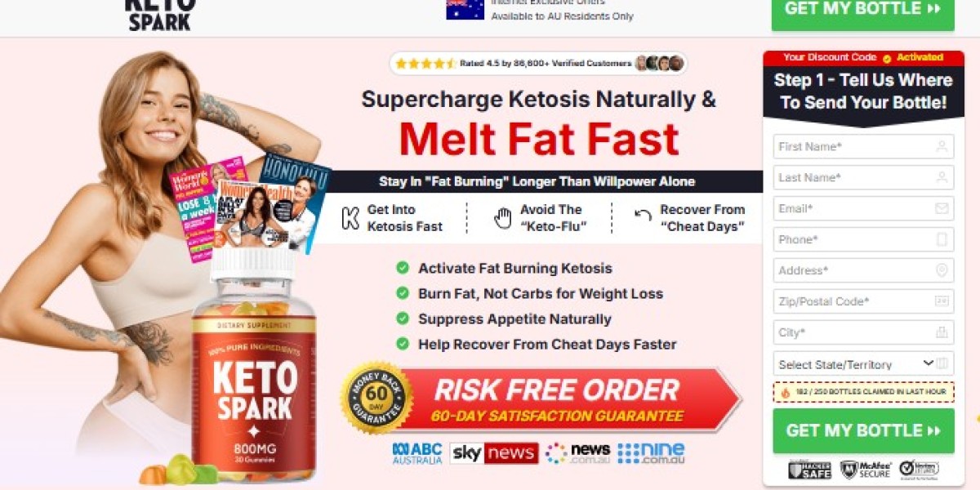
Task: Click the First Name input field
Action: click(x=863, y=146)
